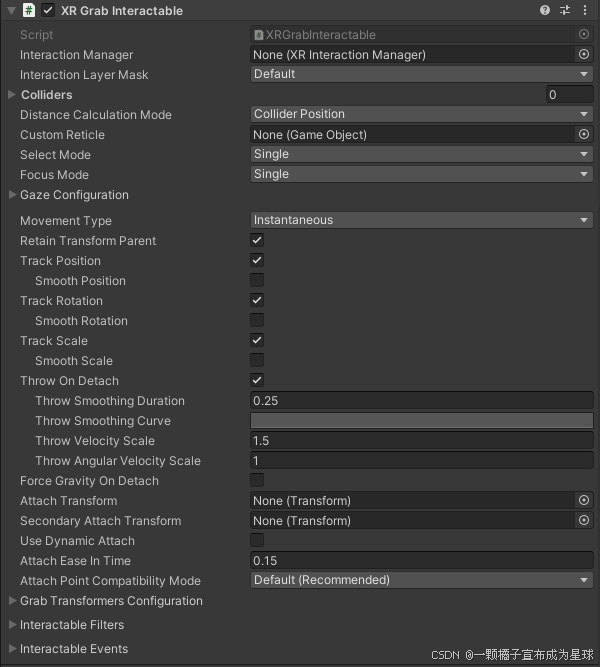Image resolution: width=600 pixels, height=667 pixels.
Task: Expand Gaze Configuration section
Action: [x=12, y=194]
